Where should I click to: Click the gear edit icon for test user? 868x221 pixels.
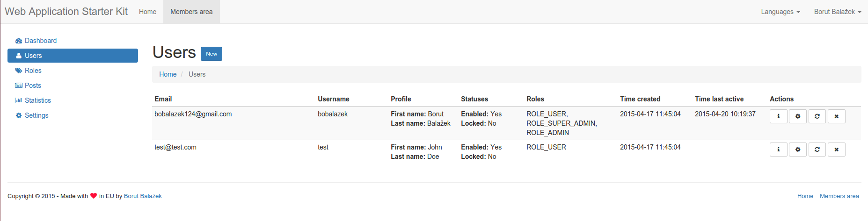(x=797, y=150)
